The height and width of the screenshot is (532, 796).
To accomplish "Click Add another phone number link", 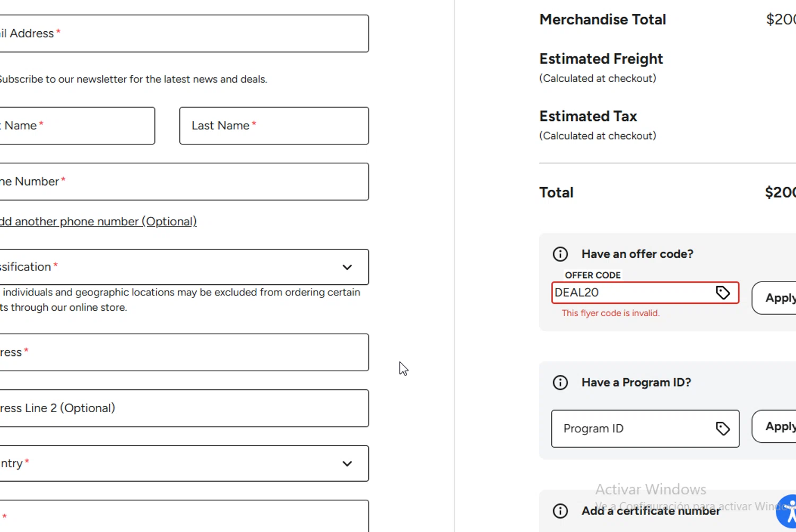I will tap(98, 222).
